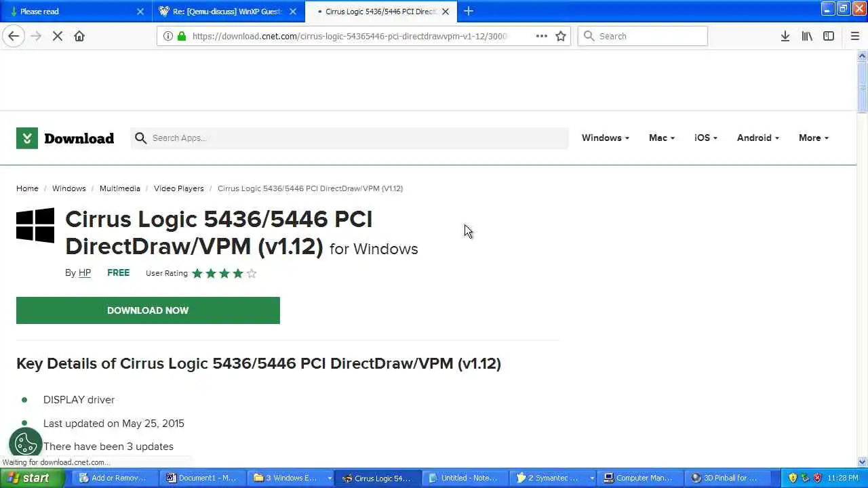Click the Windows logo beside the title

tap(35, 225)
